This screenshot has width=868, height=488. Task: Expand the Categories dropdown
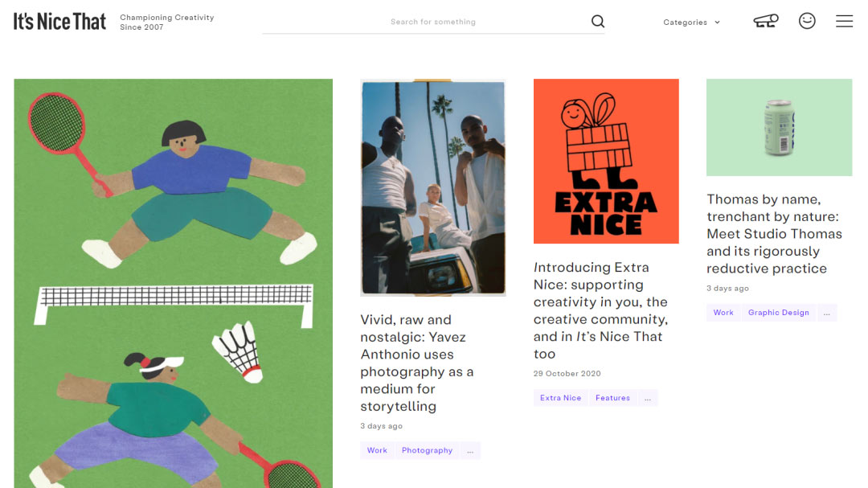691,23
